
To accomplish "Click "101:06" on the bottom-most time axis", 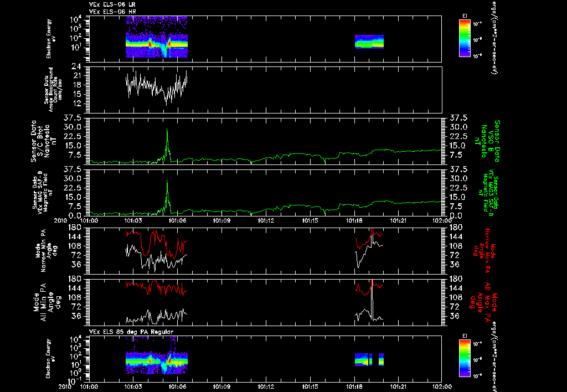I will pyautogui.click(x=178, y=386).
